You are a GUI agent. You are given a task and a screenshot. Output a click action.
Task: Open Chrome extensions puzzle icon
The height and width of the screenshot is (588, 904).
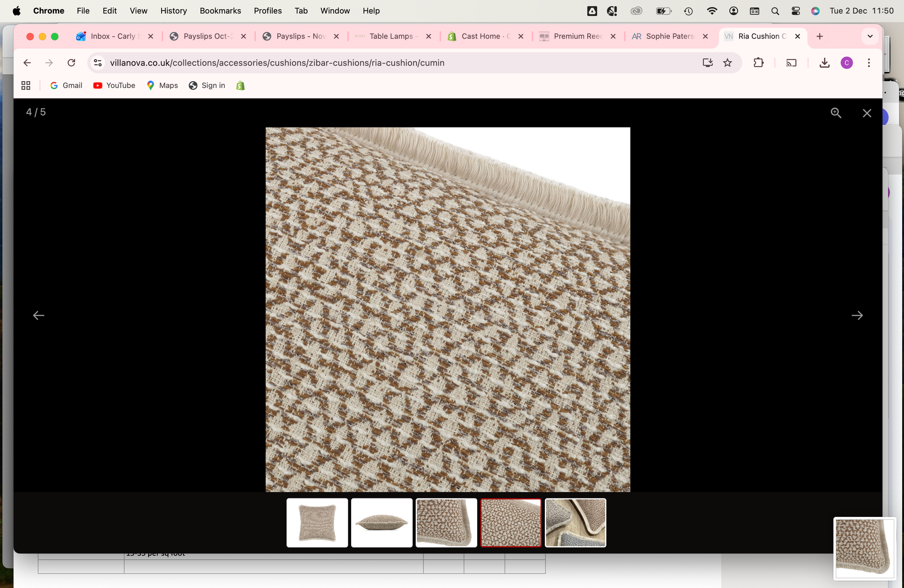pos(758,63)
